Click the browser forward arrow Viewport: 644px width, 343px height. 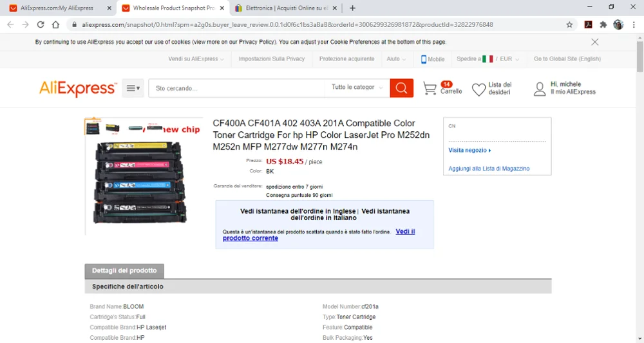tap(26, 24)
